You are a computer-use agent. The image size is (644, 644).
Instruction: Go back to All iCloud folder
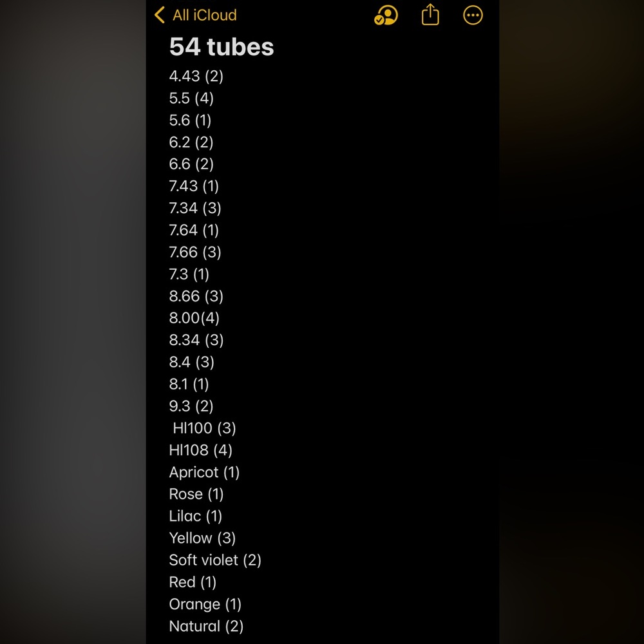(204, 15)
